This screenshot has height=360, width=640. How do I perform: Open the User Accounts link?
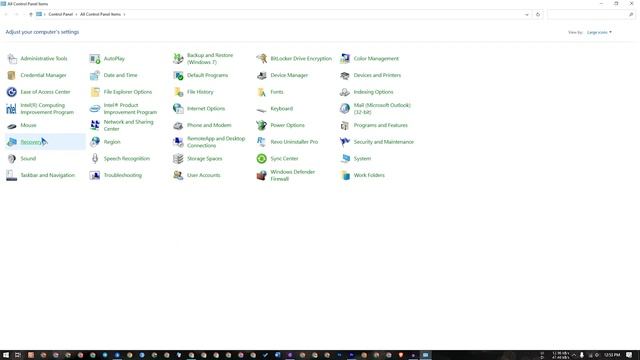click(x=203, y=176)
